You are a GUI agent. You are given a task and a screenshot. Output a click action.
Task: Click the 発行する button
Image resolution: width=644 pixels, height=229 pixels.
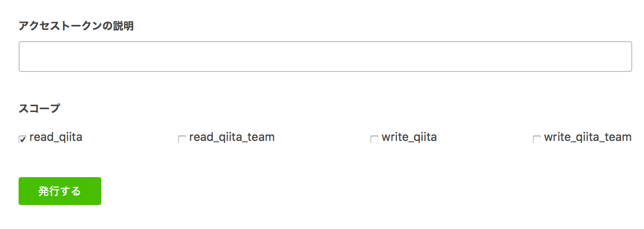60,191
